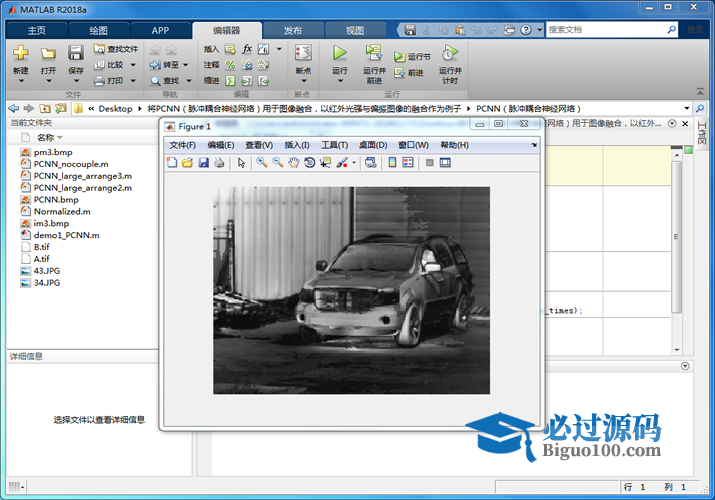Click the Save Figure floppy disk icon
This screenshot has height=500, width=715.
204,163
